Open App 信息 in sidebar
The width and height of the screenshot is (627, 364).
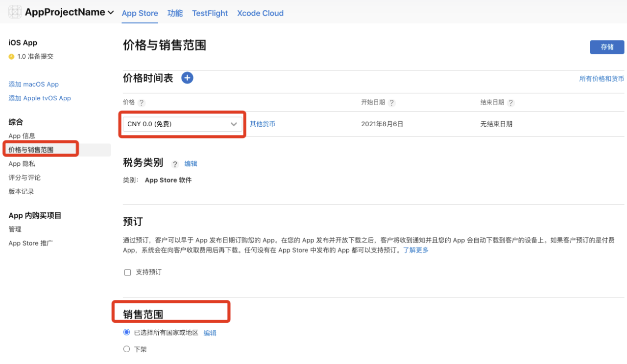click(22, 136)
